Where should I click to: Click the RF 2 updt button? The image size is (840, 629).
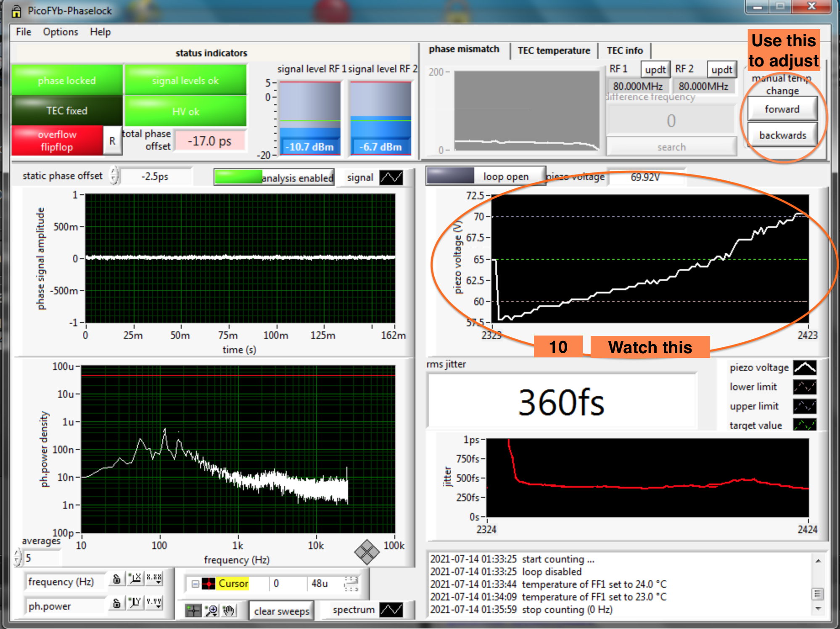[721, 70]
